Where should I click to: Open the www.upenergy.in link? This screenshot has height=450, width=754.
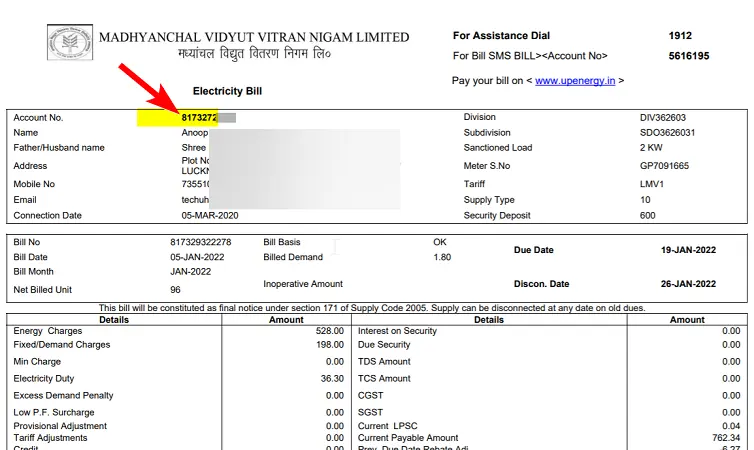pos(575,81)
